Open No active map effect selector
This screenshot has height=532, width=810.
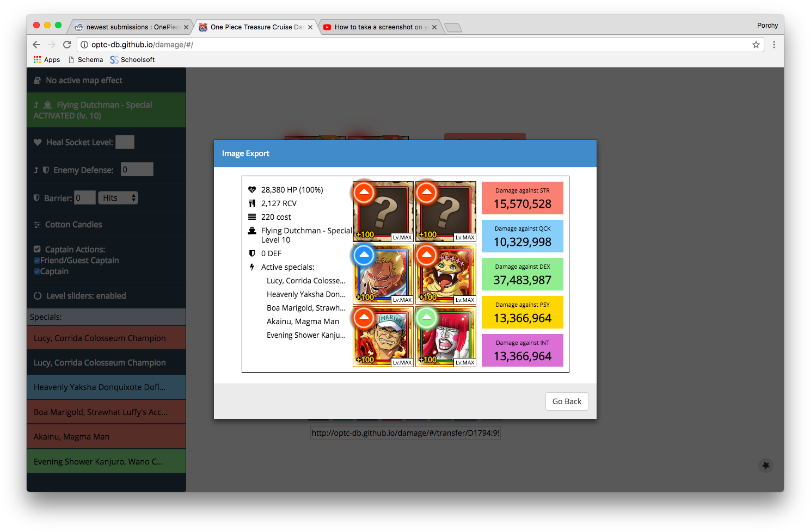point(106,80)
